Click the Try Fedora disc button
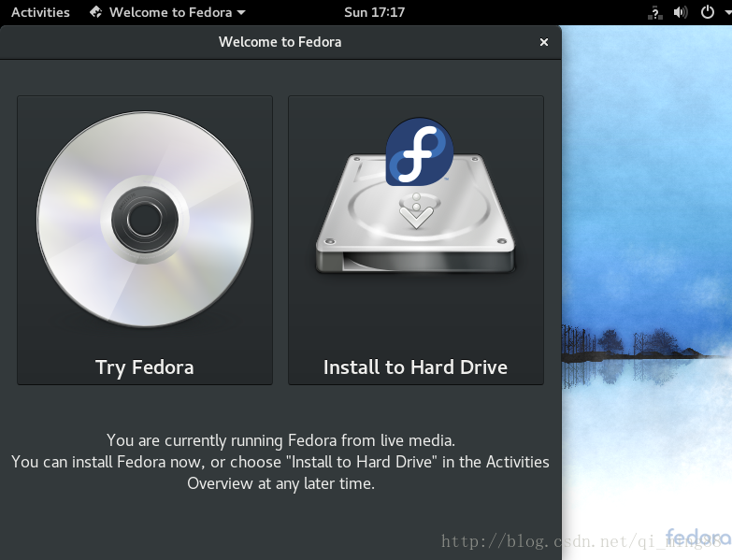 tap(145, 240)
